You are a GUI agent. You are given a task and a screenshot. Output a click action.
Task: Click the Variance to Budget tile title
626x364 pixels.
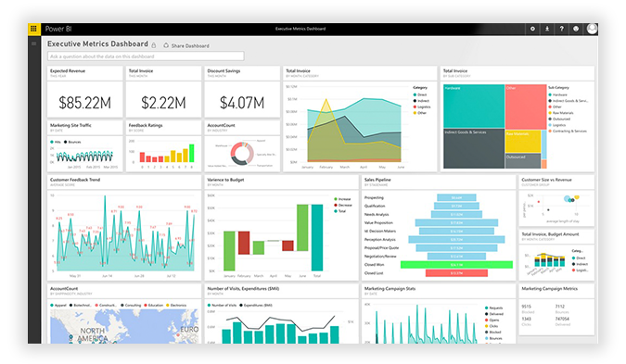pyautogui.click(x=225, y=180)
